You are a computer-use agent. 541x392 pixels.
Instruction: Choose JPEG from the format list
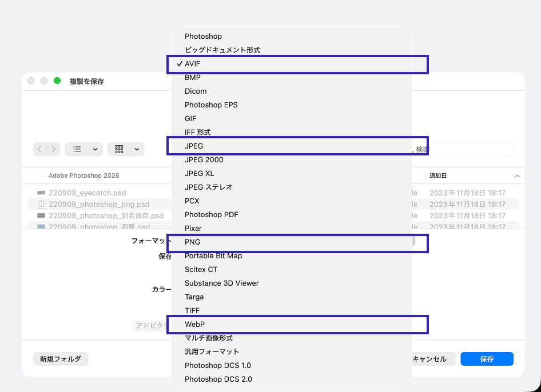point(194,146)
